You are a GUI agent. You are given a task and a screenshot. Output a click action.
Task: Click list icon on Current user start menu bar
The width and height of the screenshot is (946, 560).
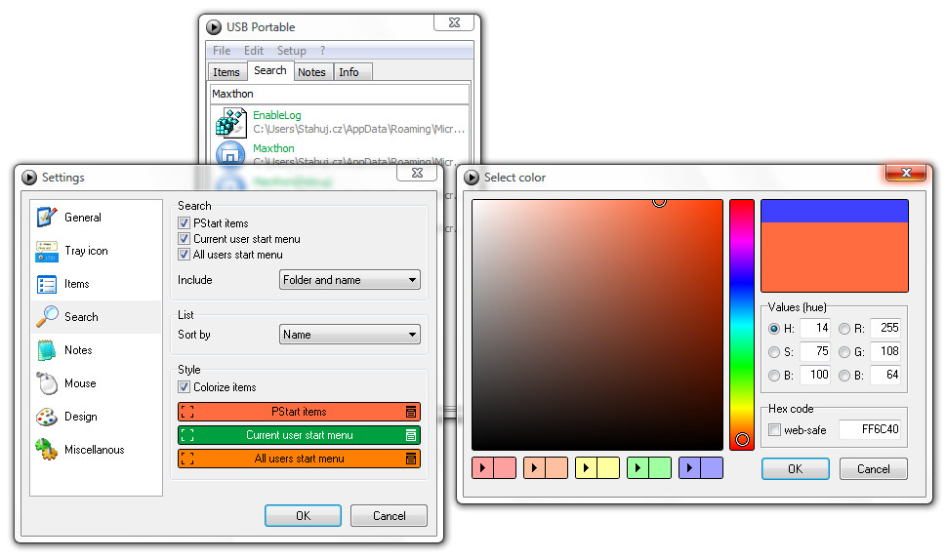tap(411, 435)
